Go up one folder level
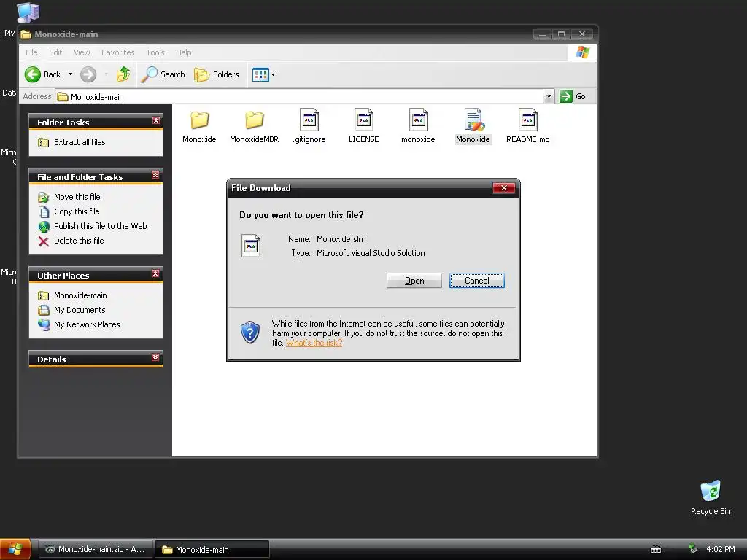 (123, 74)
